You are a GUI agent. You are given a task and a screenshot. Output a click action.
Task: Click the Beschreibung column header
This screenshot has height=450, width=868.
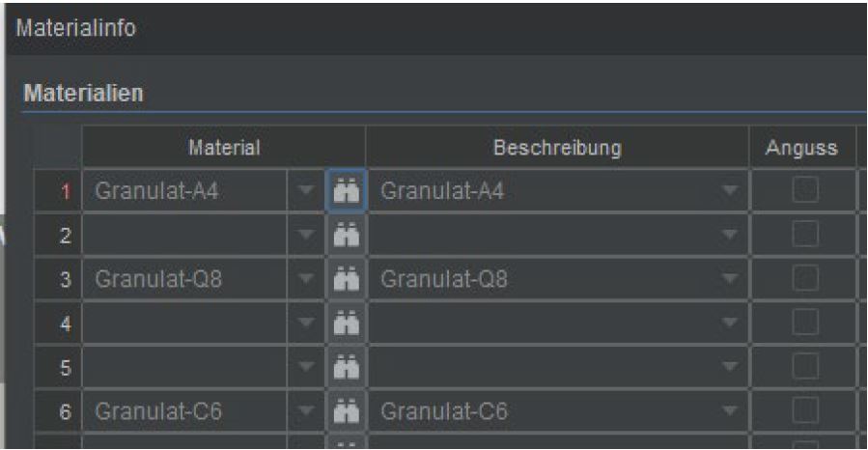557,147
